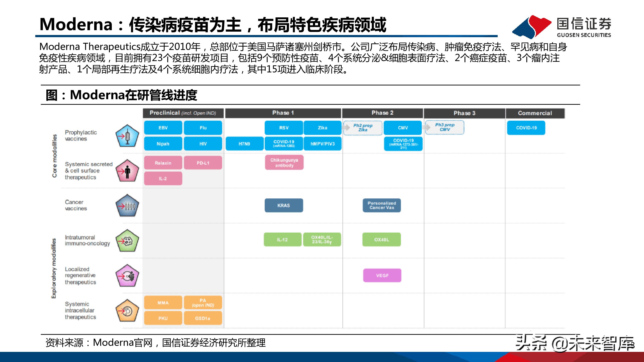Click the HIV pipeline box
The width and height of the screenshot is (644, 362).
203,144
